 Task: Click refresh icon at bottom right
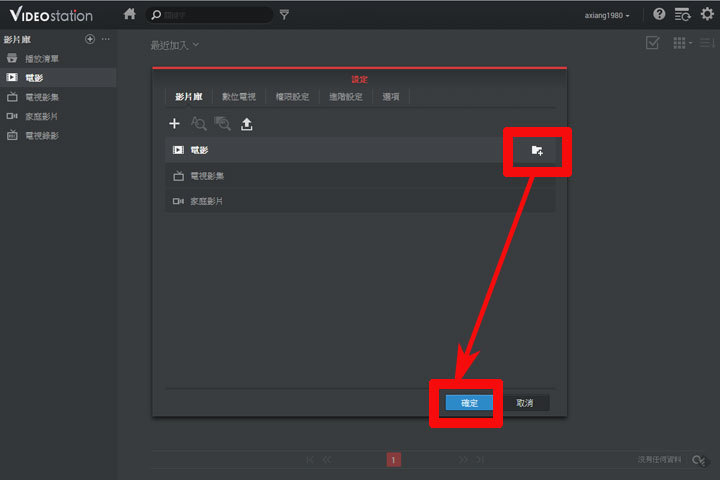[699, 460]
